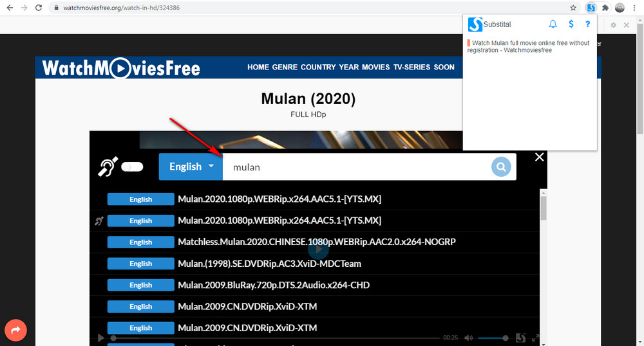Screen dimensions: 644x346
Task: Open the GENRE menu
Action: 285,68
